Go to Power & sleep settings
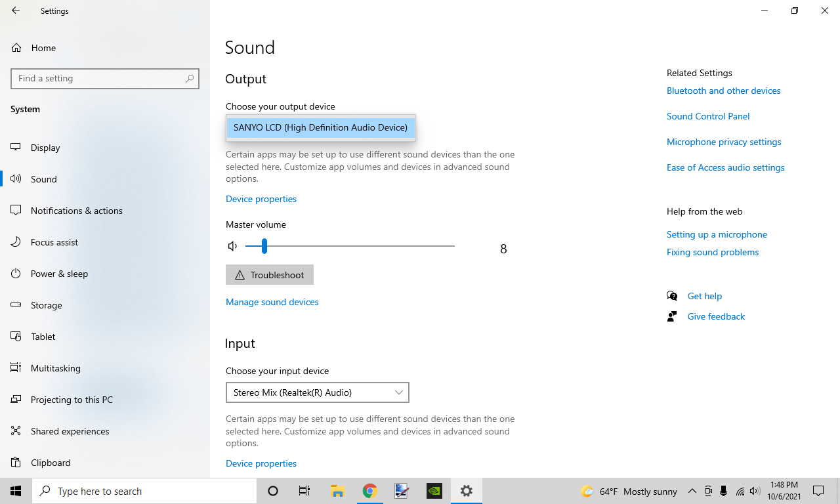Image resolution: width=840 pixels, height=504 pixels. click(x=105, y=274)
